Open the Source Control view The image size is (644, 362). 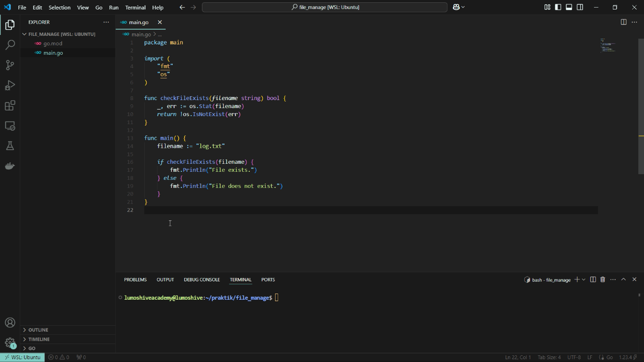10,65
